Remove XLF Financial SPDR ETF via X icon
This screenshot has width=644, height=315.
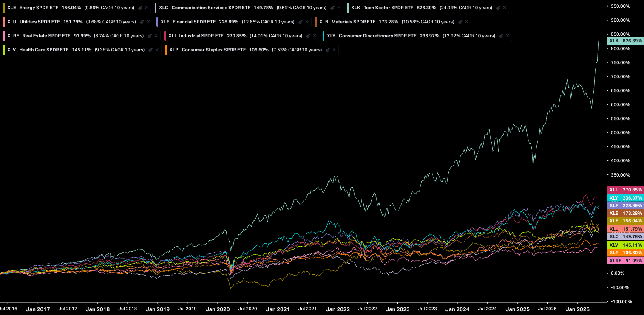coord(307,22)
